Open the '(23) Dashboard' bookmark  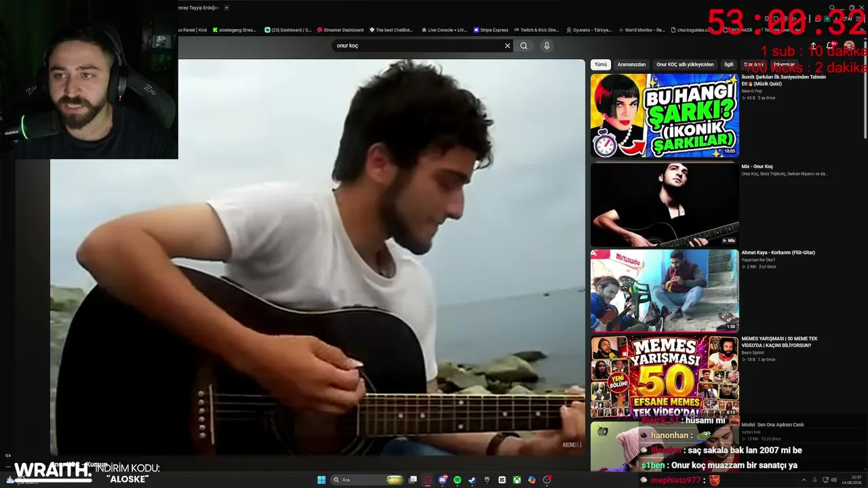[x=288, y=30]
